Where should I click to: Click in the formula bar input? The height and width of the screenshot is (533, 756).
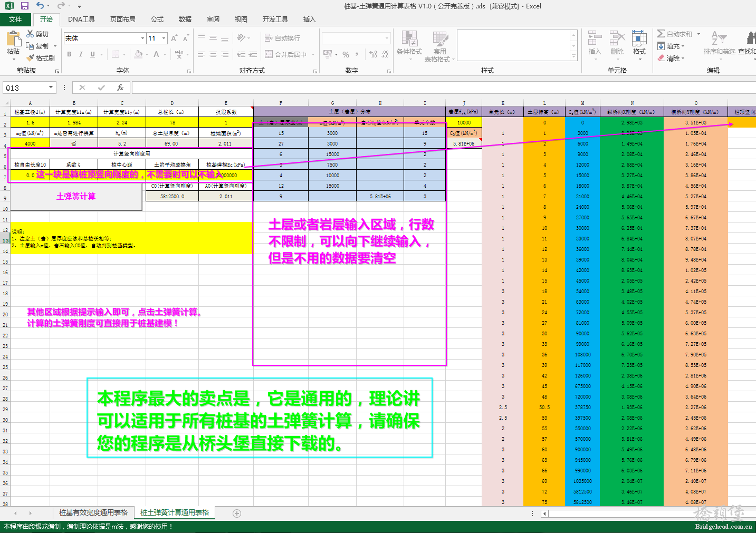click(443, 88)
